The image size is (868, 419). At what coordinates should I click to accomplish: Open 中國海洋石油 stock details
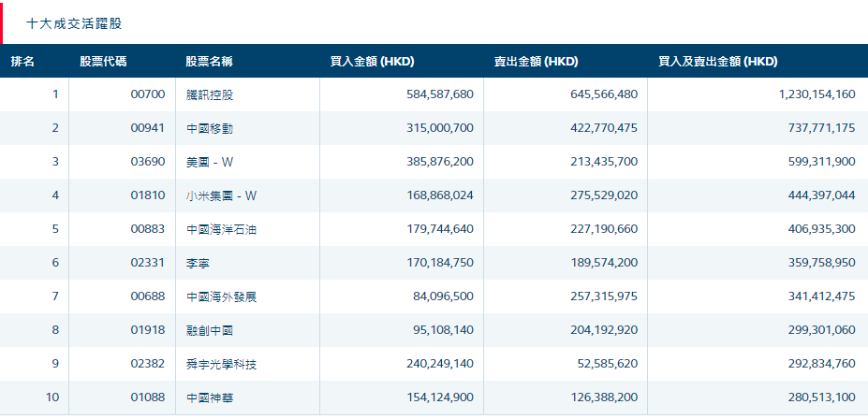(x=221, y=229)
